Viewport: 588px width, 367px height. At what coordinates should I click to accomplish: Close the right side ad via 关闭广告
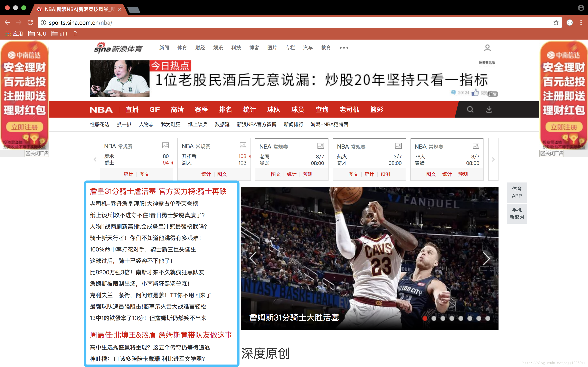pyautogui.click(x=552, y=153)
